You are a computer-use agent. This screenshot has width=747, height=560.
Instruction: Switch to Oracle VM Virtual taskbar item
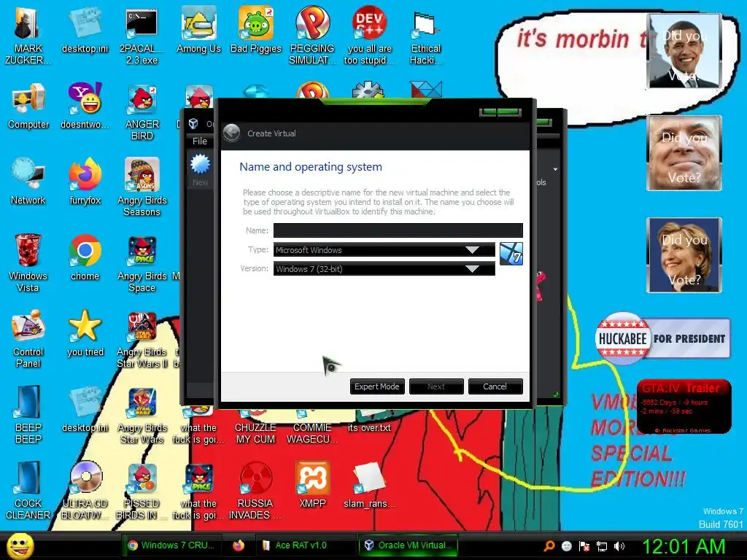pos(408,545)
